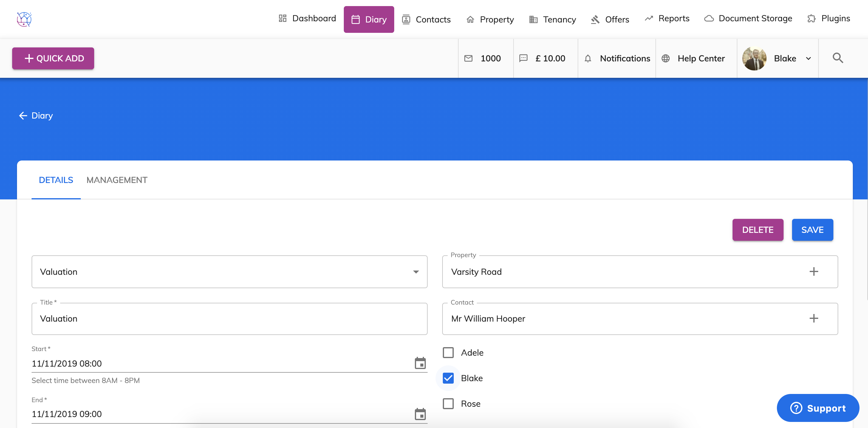Check the Rose checkbox
The width and height of the screenshot is (868, 428).
[x=448, y=404]
